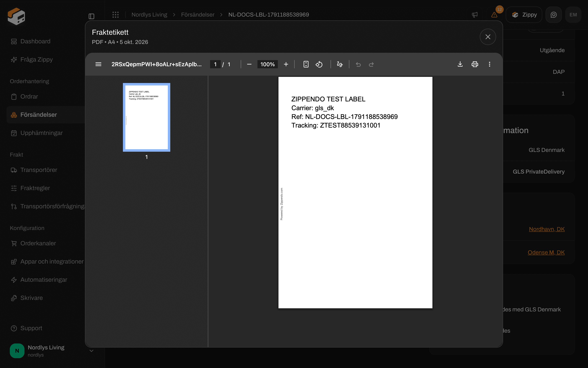The image size is (588, 368).
Task: Click the Zippendo logo
Action: [x=16, y=16]
